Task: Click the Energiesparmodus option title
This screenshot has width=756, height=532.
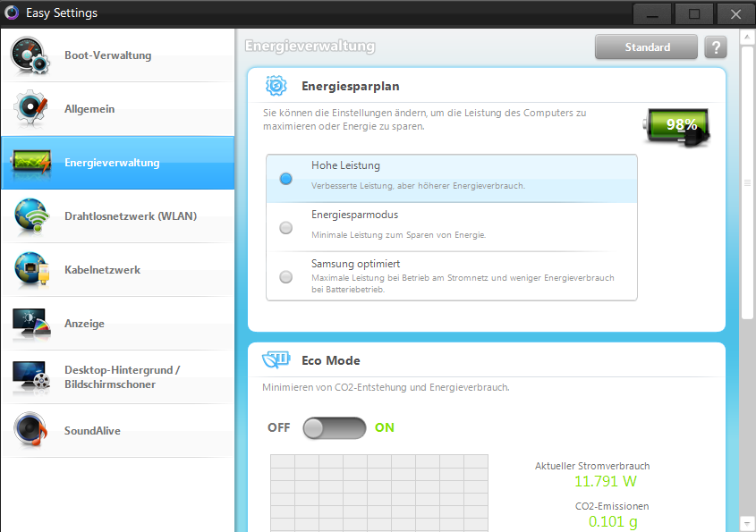Action: pos(355,215)
